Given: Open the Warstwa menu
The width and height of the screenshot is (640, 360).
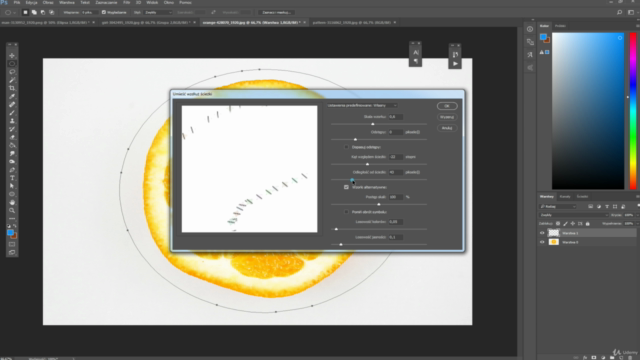Looking at the screenshot, I should [x=67, y=2].
